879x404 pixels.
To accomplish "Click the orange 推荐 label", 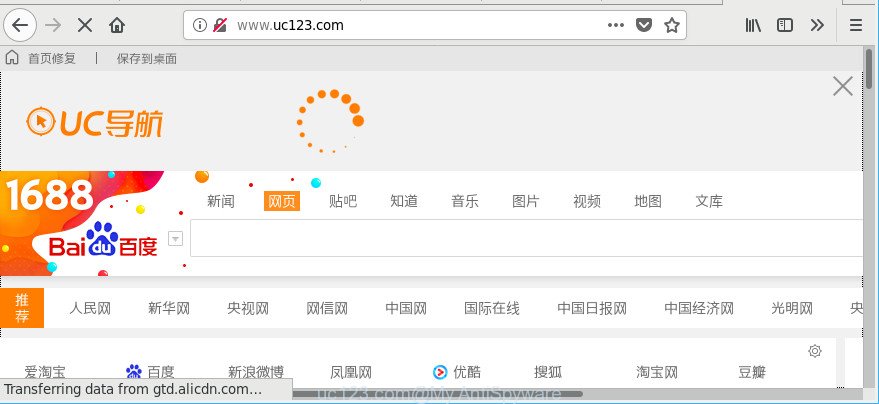I will coord(22,308).
